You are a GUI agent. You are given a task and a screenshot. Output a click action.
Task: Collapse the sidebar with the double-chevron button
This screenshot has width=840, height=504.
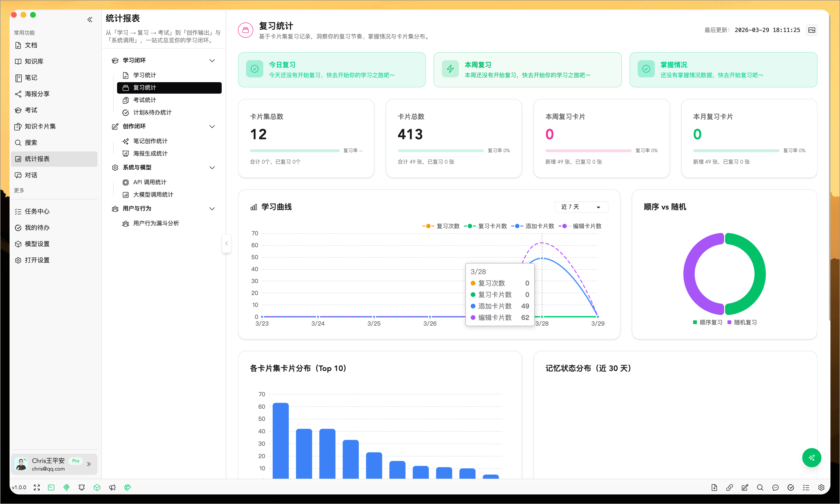point(90,19)
